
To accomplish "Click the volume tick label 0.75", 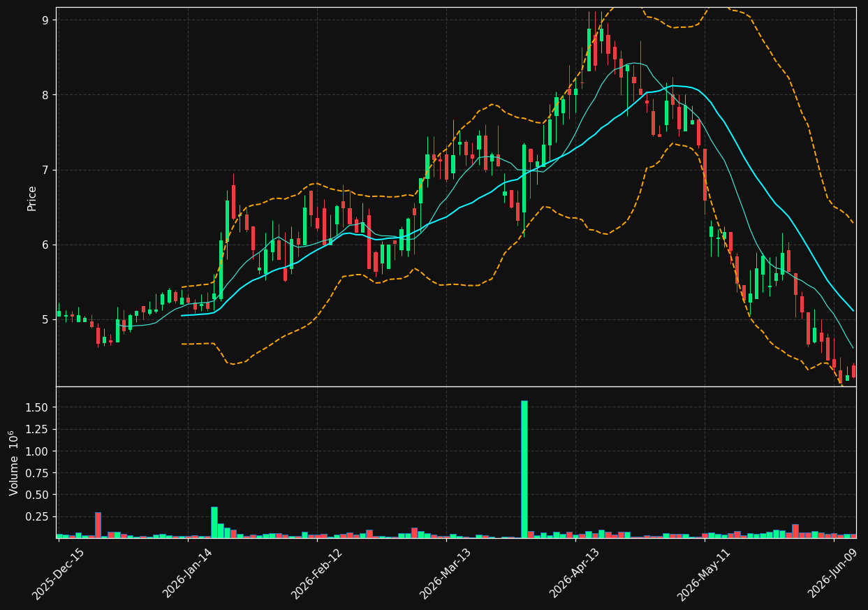I will tap(38, 473).
